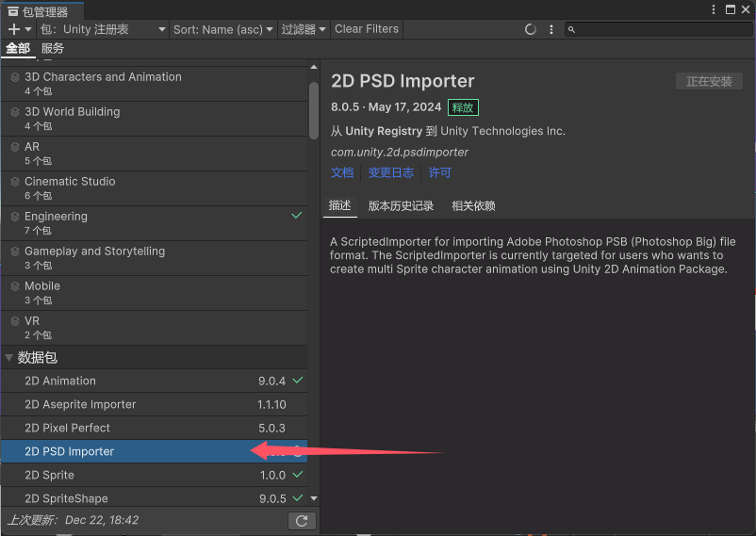This screenshot has height=536, width=756.
Task: Switch to the 服务 tab
Action: click(53, 48)
